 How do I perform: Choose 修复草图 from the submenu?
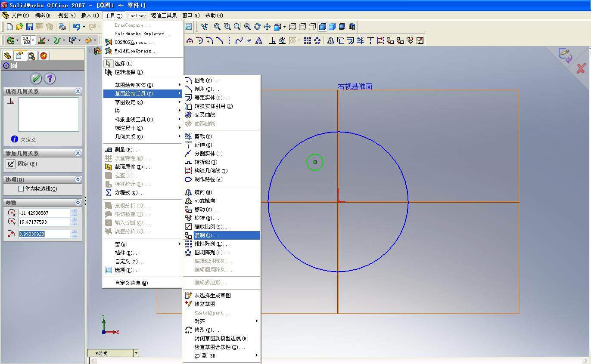[x=222, y=304]
